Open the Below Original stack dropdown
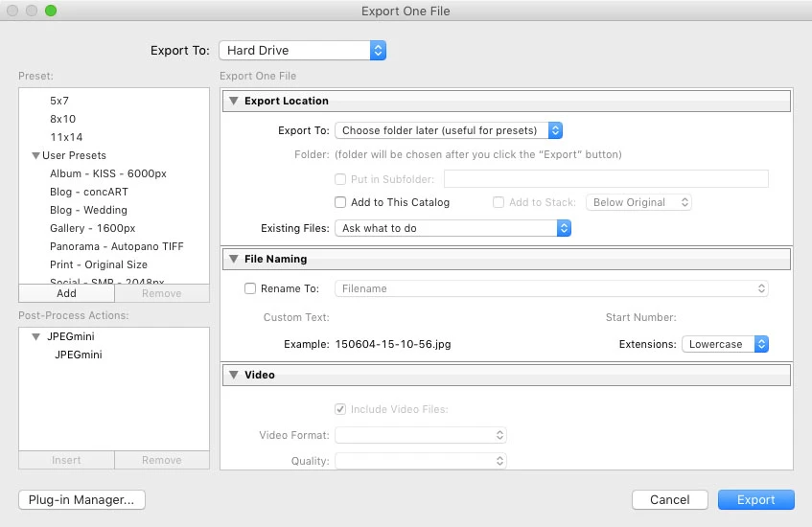This screenshot has width=812, height=527. (x=638, y=202)
